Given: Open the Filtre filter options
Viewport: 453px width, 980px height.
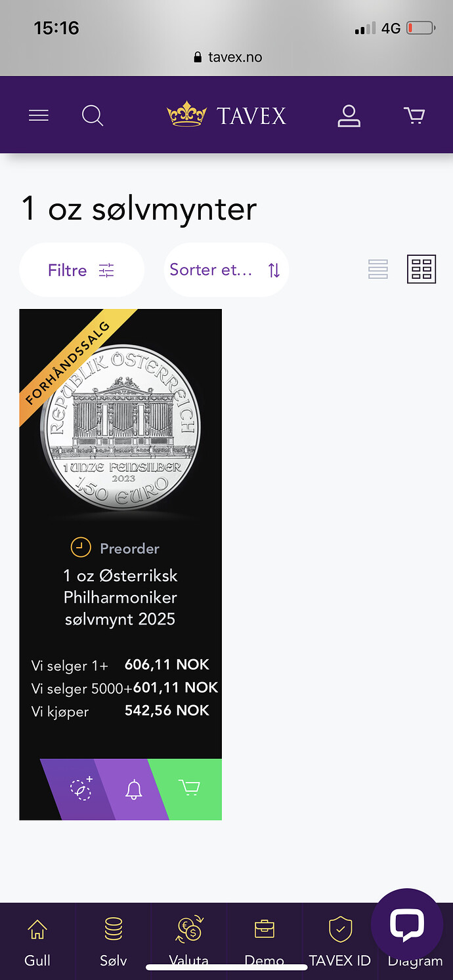Looking at the screenshot, I should (81, 270).
